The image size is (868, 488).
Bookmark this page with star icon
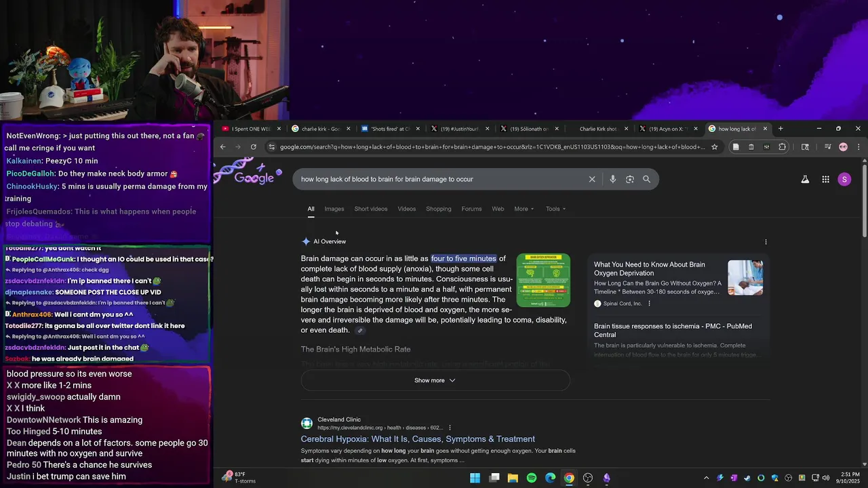click(x=714, y=146)
